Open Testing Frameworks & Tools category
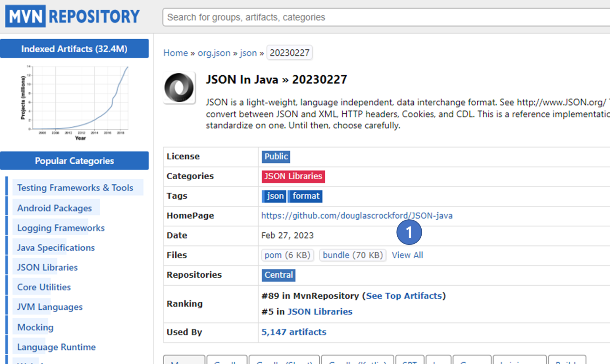 [x=75, y=188]
